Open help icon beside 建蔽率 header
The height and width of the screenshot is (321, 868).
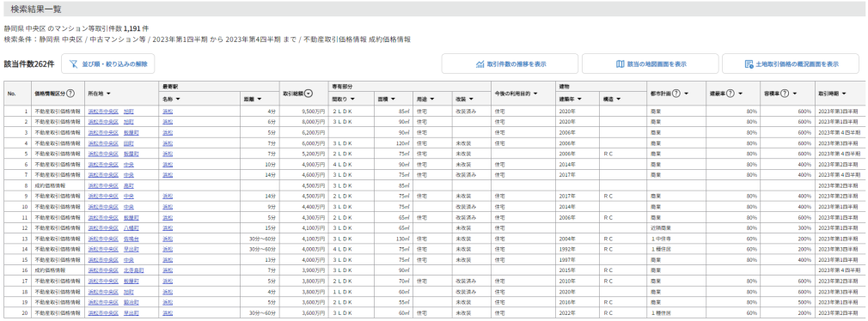730,94
